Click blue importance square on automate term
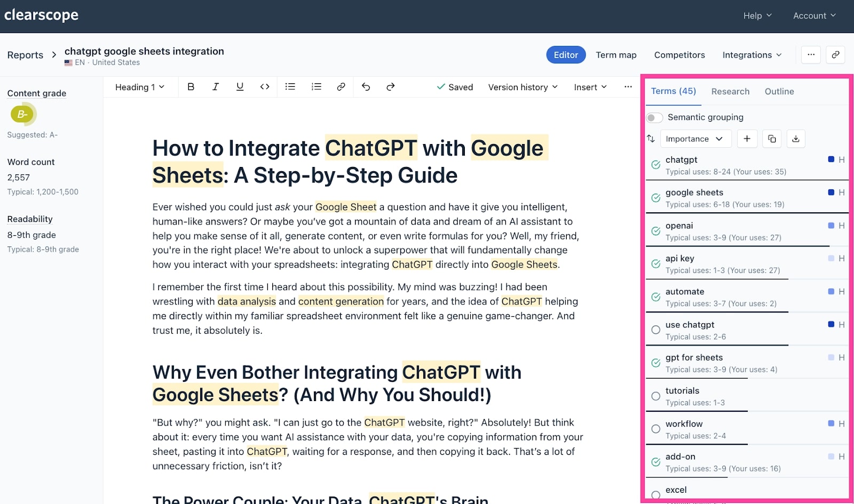 (x=831, y=292)
